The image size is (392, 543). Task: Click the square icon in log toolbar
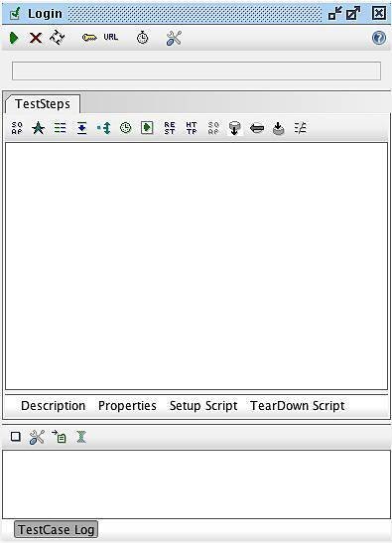[x=16, y=437]
